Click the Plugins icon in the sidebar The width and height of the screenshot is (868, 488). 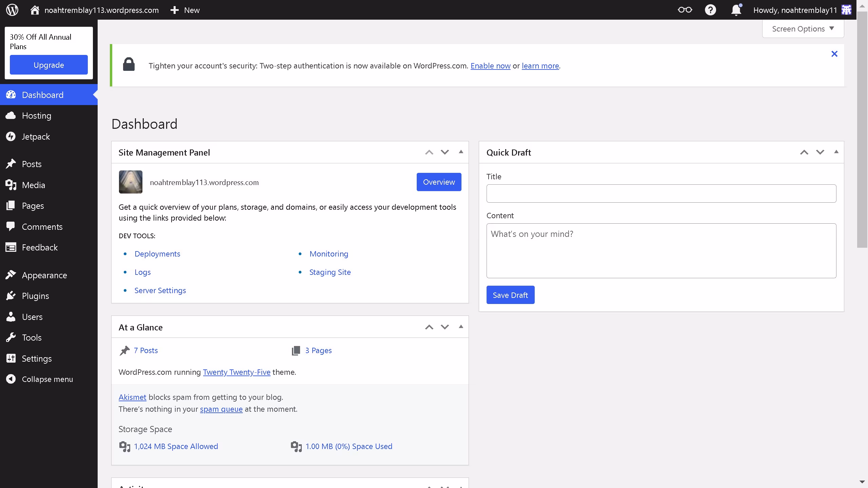point(11,296)
